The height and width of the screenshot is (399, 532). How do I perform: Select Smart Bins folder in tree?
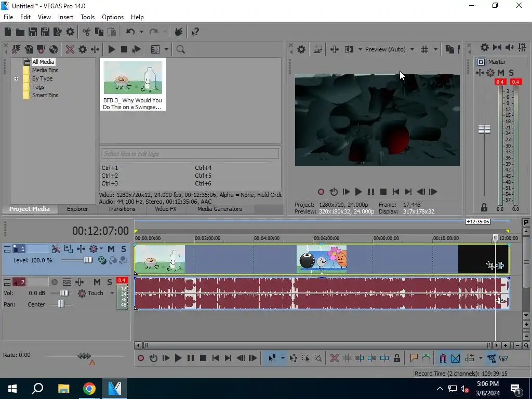click(x=45, y=96)
